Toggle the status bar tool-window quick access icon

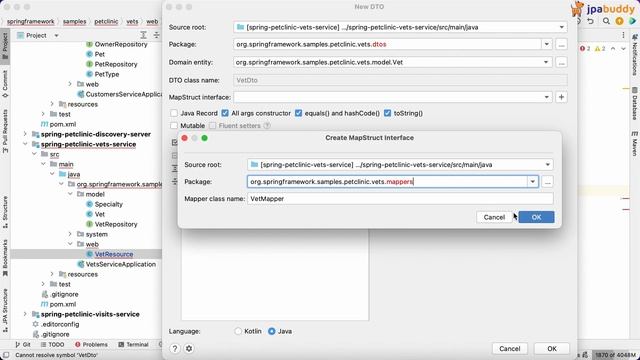click(6, 355)
